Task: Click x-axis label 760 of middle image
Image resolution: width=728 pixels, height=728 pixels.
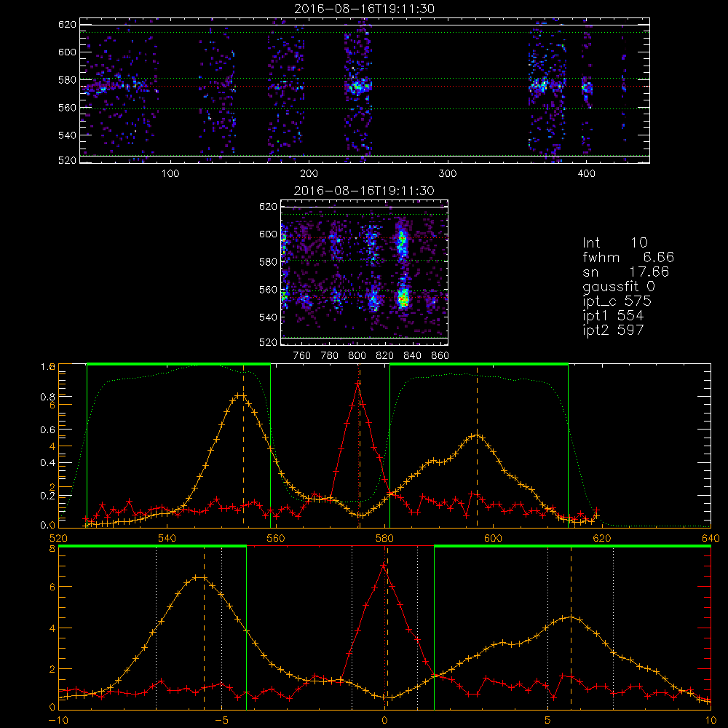Action: pyautogui.click(x=302, y=356)
